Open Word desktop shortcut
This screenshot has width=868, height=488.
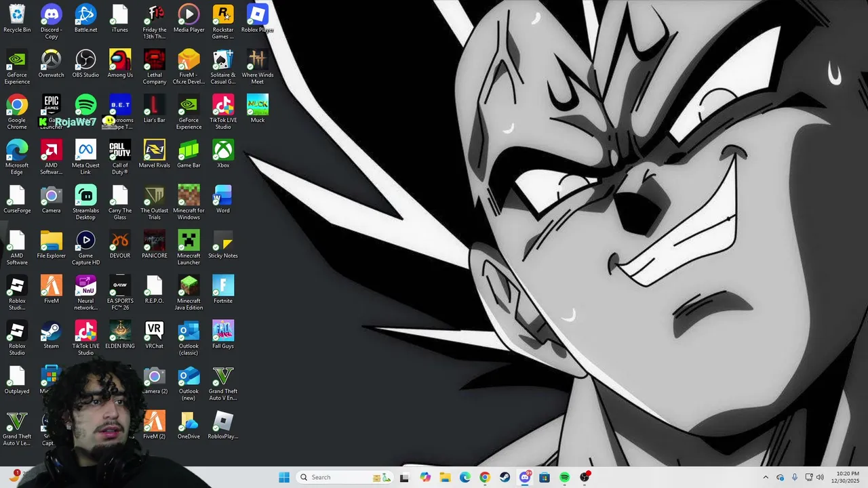pyautogui.click(x=223, y=199)
